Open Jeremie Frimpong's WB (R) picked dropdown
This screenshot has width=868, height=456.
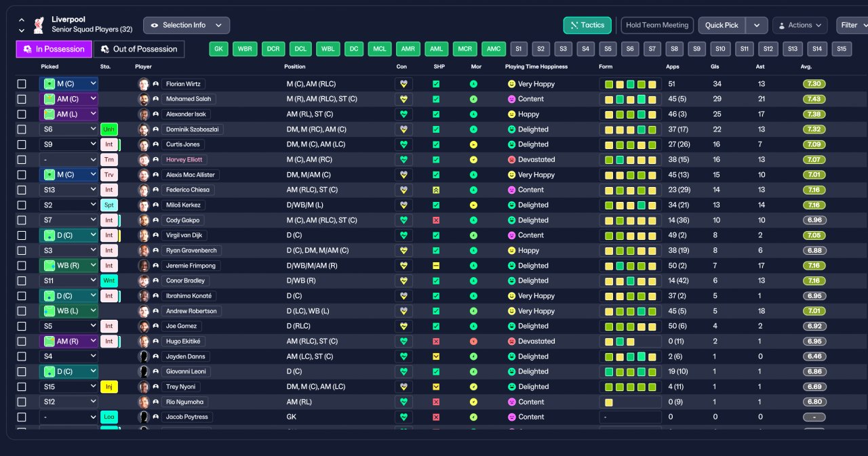pos(68,266)
